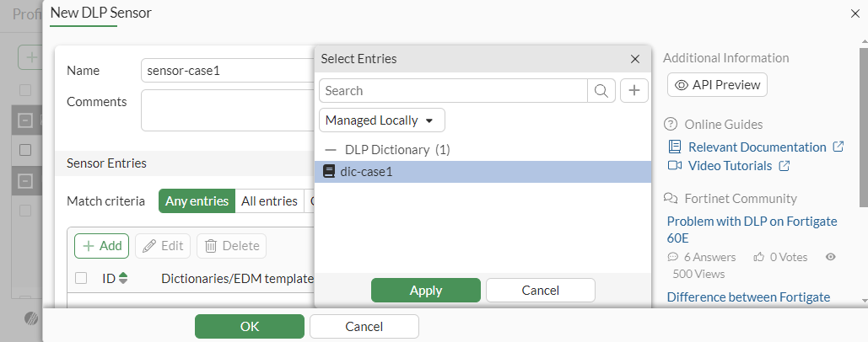Collapse the DLP Dictionary group
868x342 pixels.
tap(330, 150)
